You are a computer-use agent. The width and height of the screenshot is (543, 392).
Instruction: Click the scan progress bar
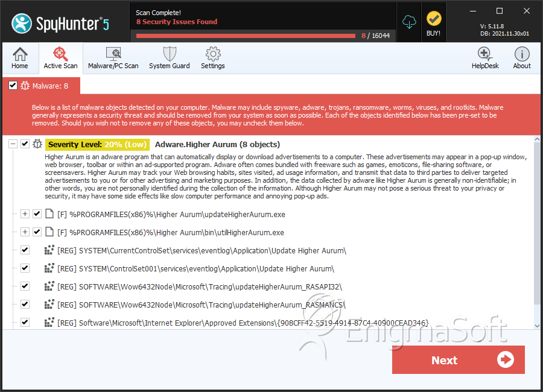click(246, 36)
